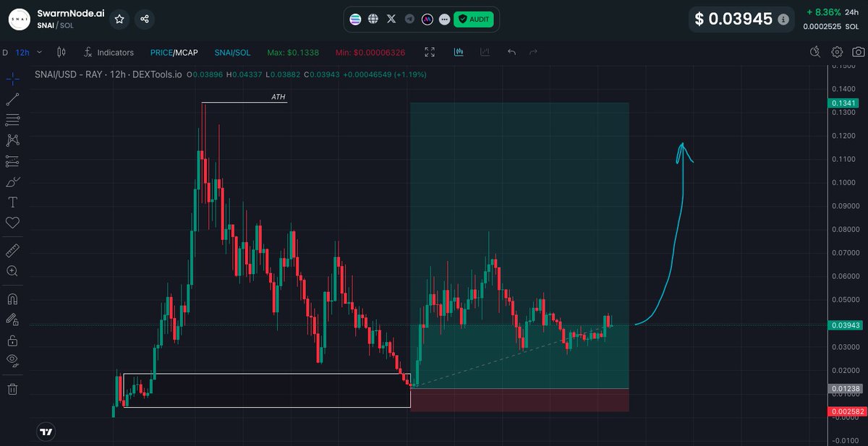Take a chart snapshot with the camera icon
The height and width of the screenshot is (446, 868).
tap(858, 52)
